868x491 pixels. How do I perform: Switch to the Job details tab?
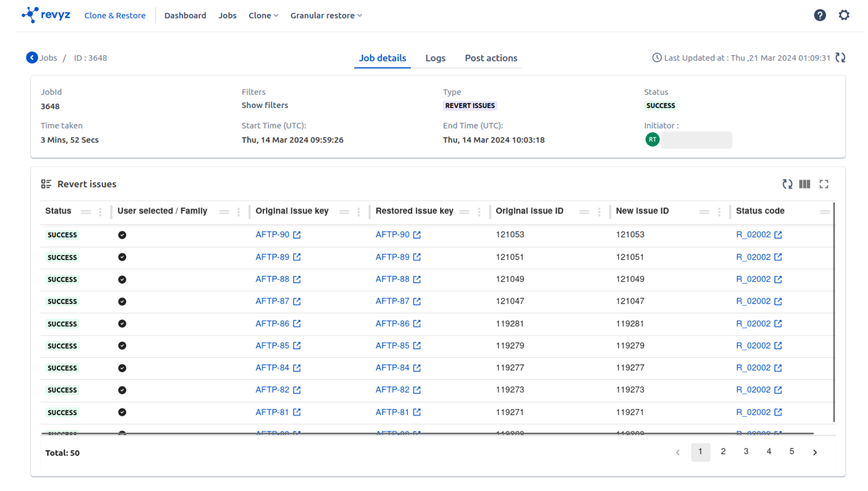click(382, 58)
